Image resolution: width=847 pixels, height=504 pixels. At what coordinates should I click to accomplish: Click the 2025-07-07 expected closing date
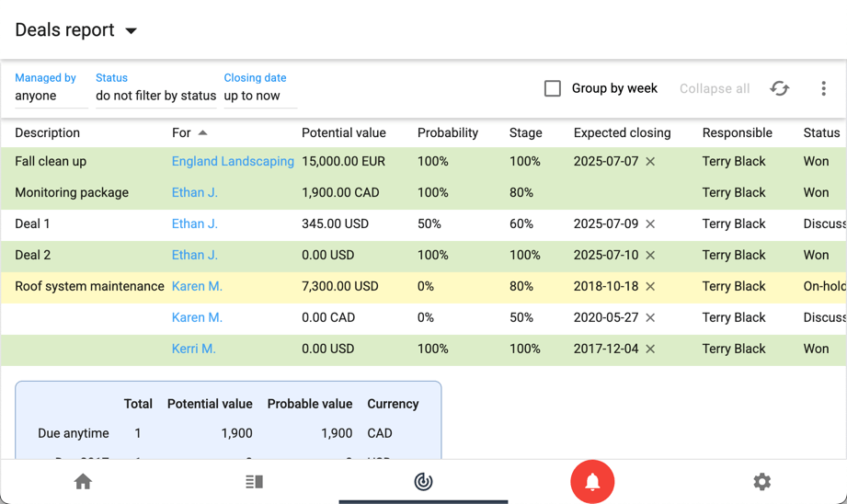point(605,162)
